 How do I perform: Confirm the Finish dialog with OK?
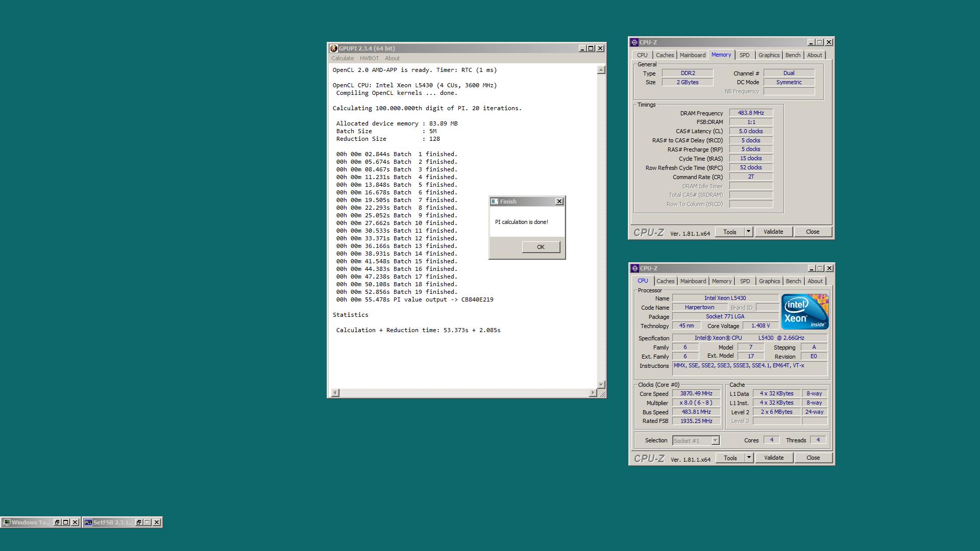click(541, 247)
